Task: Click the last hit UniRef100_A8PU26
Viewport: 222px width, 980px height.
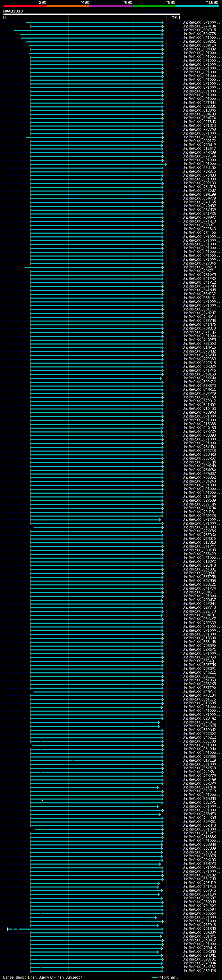Action: pos(199,971)
